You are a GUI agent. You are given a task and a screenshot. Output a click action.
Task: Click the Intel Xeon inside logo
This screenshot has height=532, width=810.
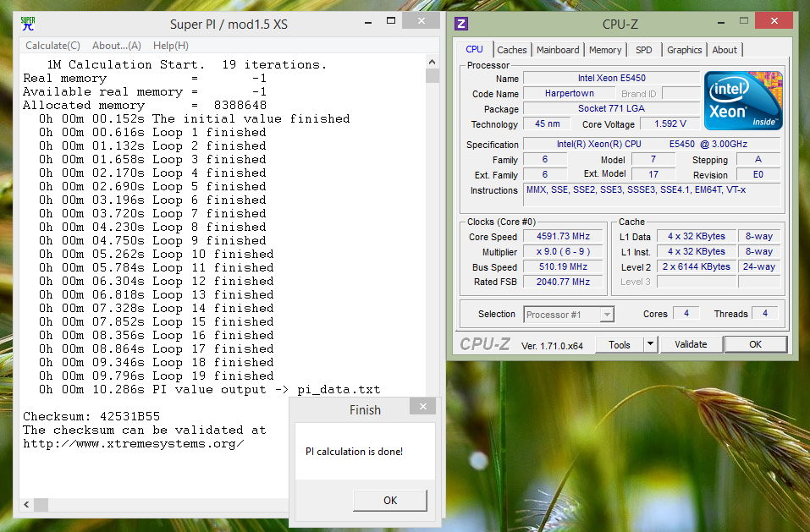point(743,101)
